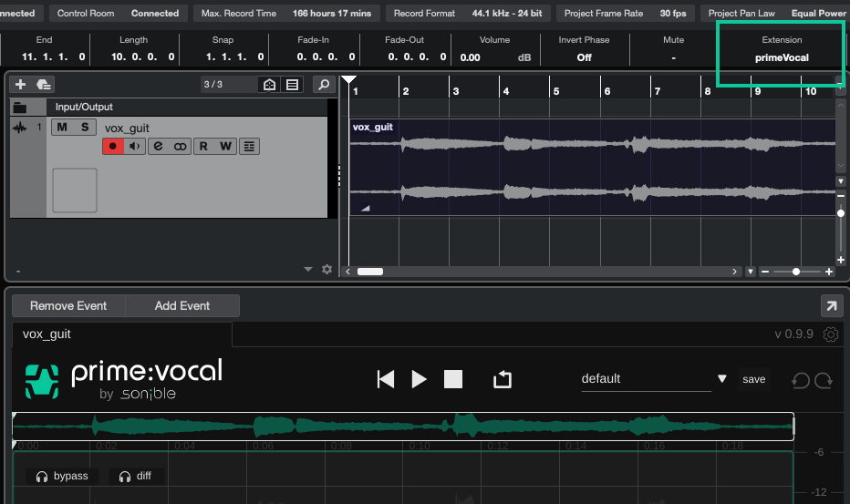Image resolution: width=850 pixels, height=504 pixels.
Task: Click Add Event button
Action: click(182, 305)
